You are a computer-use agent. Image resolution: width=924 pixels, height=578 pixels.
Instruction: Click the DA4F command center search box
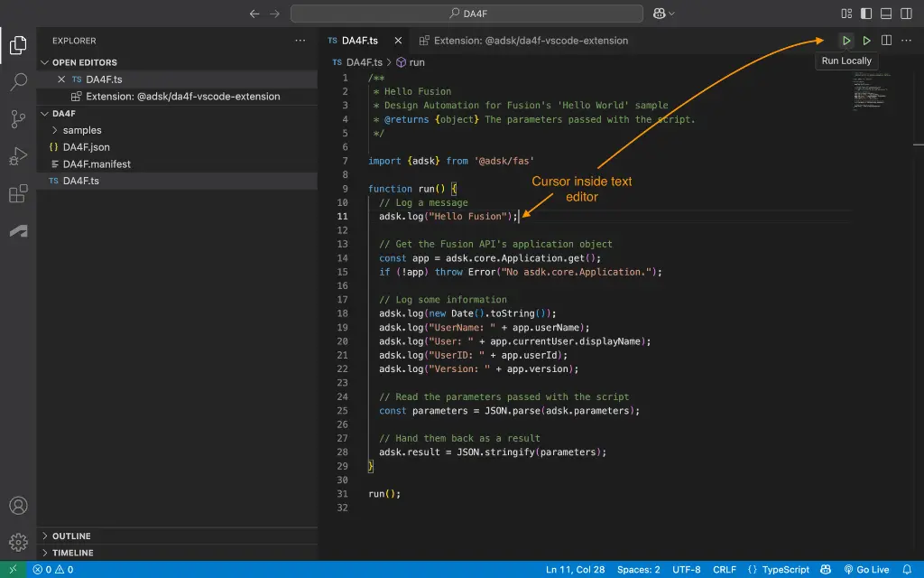pos(467,14)
